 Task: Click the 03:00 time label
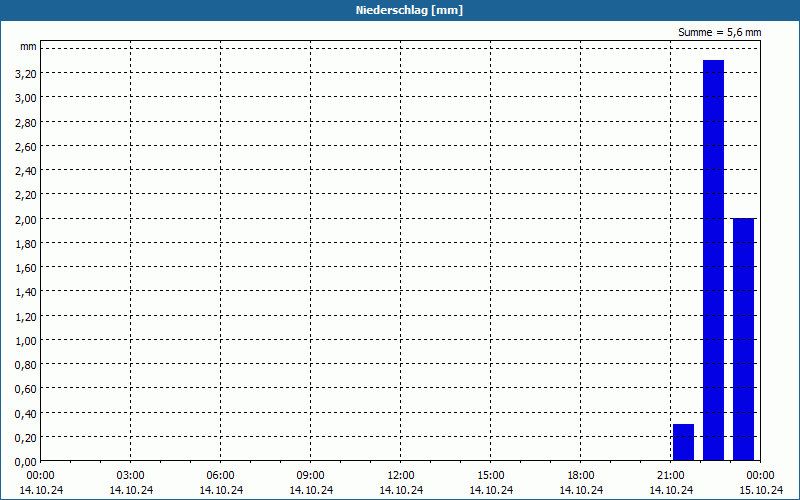point(131,476)
